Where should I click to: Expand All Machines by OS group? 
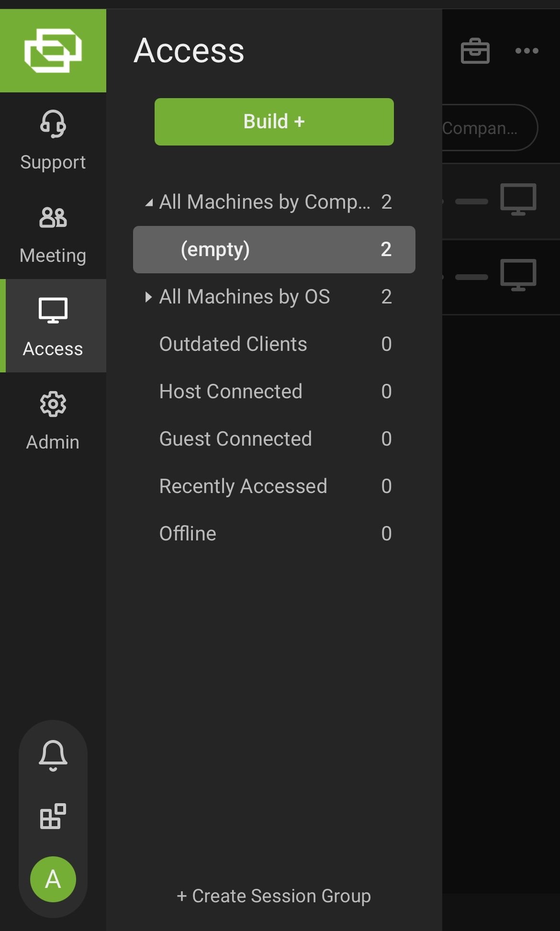click(x=148, y=297)
